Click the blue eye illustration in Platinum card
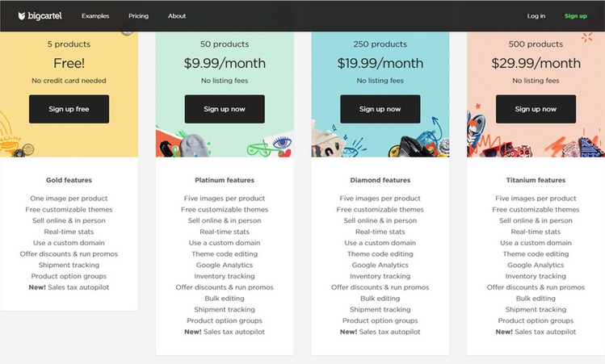This screenshot has width=605, height=364. [283, 143]
